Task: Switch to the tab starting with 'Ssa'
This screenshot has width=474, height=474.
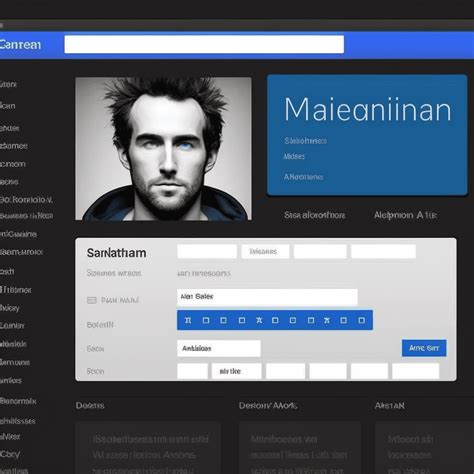Action: [315, 215]
